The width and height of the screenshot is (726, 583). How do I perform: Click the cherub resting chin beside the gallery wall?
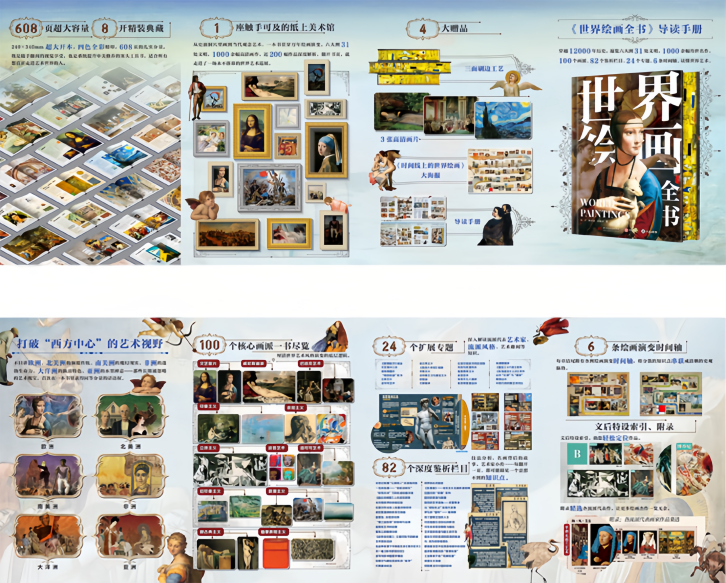pos(204,206)
